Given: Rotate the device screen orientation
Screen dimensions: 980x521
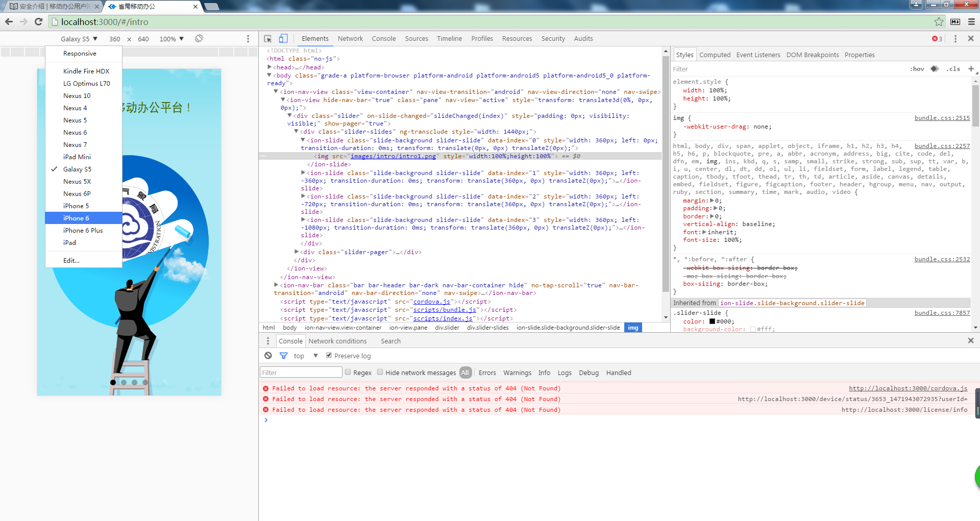Looking at the screenshot, I should [199, 39].
